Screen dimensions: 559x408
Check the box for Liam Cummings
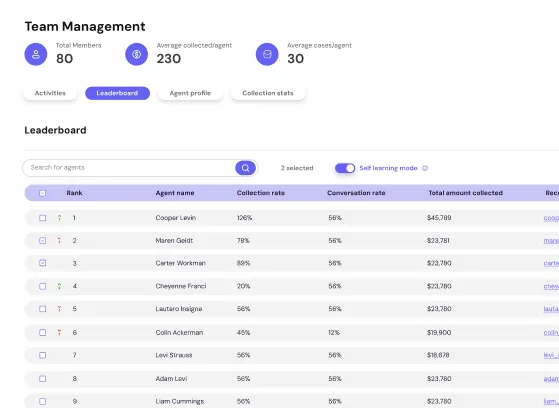pos(42,401)
